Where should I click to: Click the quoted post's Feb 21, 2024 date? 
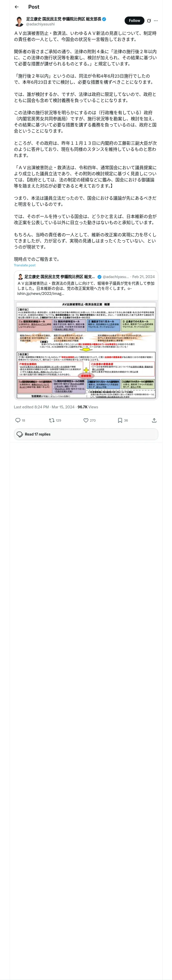coord(143,277)
